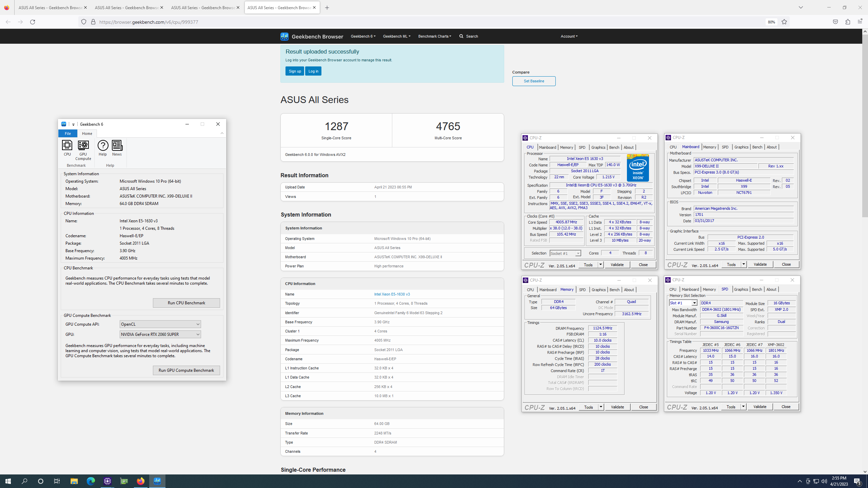This screenshot has width=868, height=488.
Task: Click the Geekbench Browser logo
Action: (312, 36)
